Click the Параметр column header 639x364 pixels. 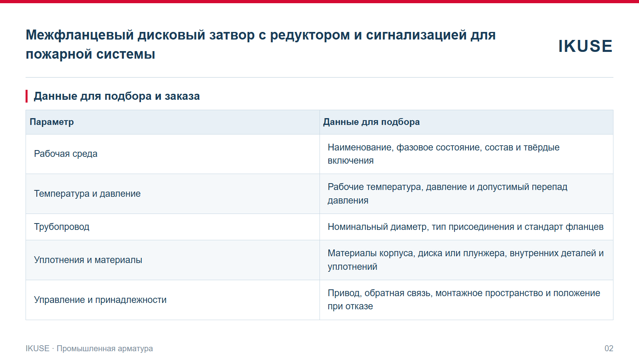(173, 122)
